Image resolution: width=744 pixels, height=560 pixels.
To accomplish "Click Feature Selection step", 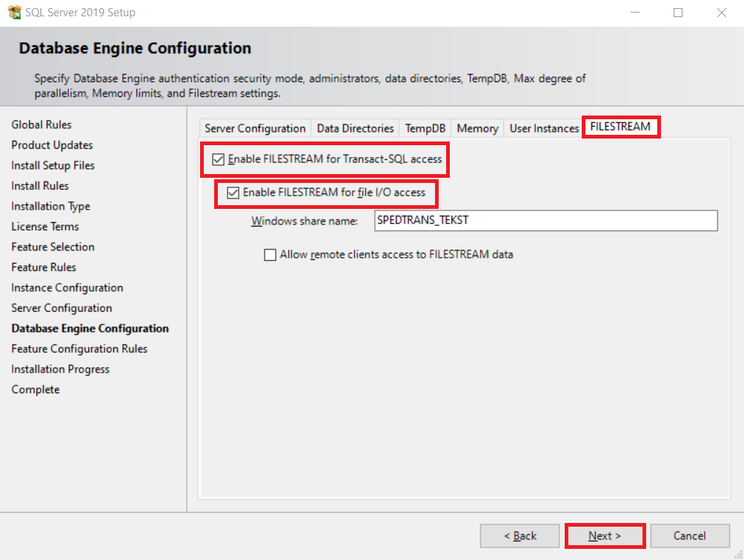I will (x=53, y=247).
